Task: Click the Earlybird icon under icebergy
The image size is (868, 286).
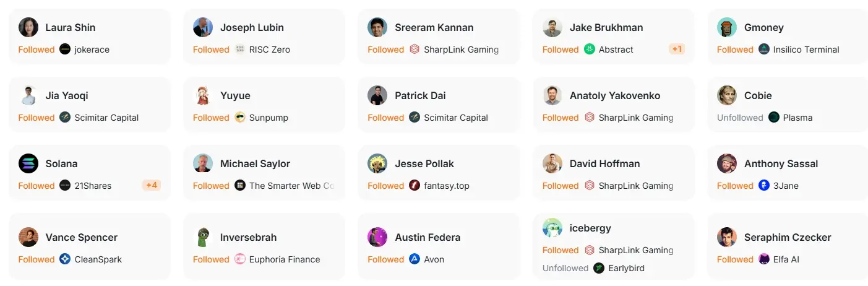Action: coord(599,268)
